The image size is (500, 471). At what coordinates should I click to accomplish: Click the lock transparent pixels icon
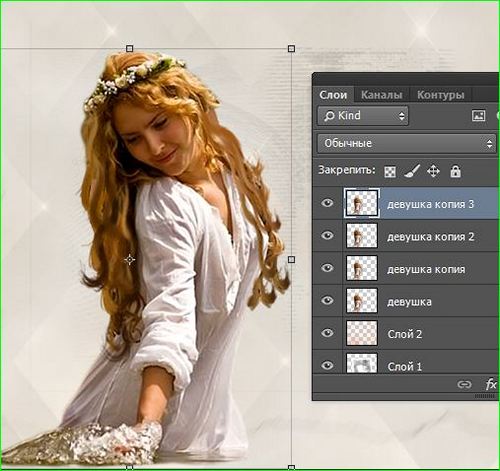(x=390, y=172)
